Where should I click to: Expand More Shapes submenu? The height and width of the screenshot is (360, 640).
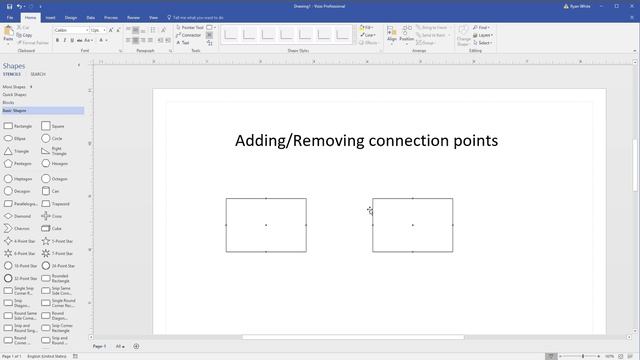pos(17,87)
